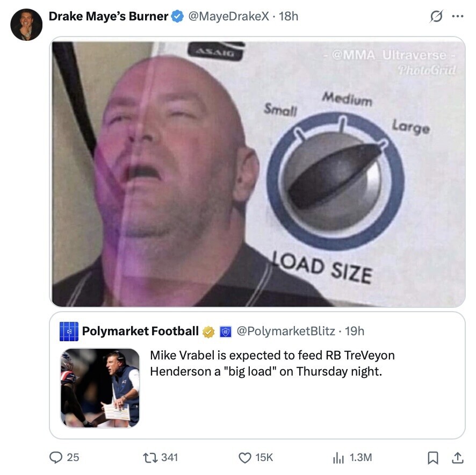Open the @PolymarketBlitz handle
Image resolution: width=476 pixels, height=475 pixels.
tap(286, 331)
